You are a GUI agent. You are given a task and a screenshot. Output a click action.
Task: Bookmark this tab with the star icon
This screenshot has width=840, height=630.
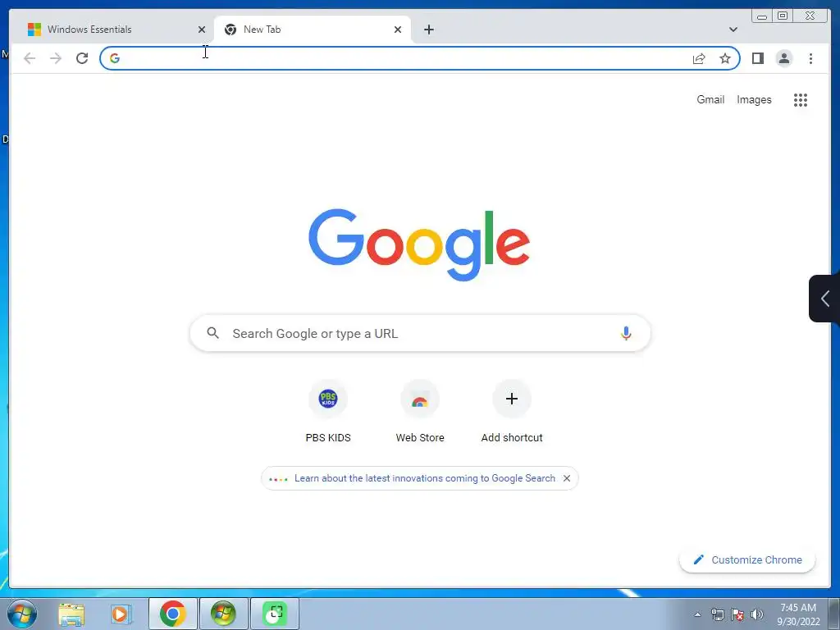click(725, 58)
